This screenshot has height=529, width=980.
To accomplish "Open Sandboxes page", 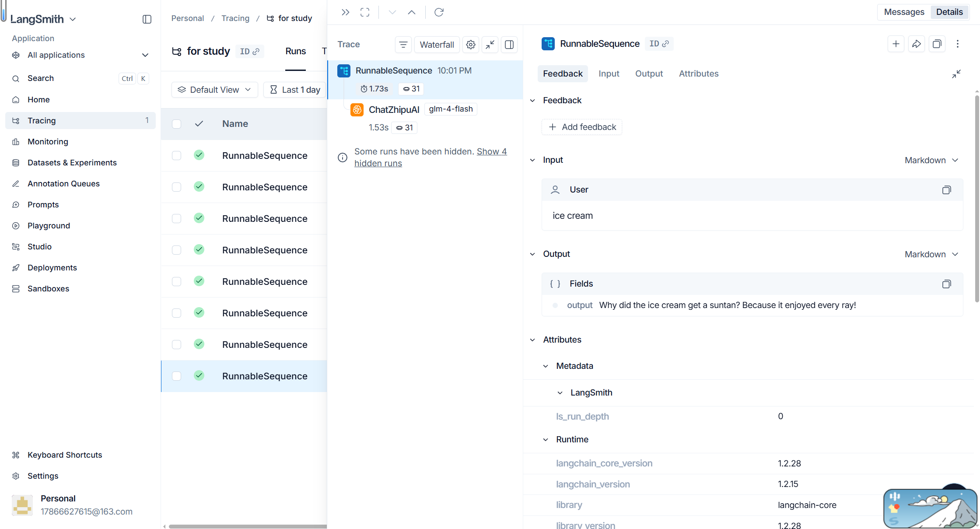I will tap(80, 289).
